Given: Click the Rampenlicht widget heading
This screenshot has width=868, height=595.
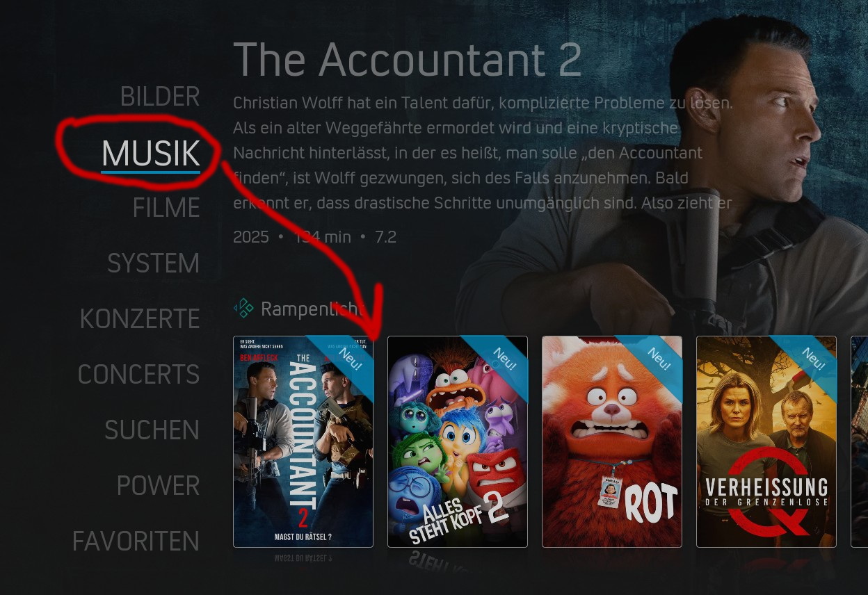Looking at the screenshot, I should click(312, 309).
